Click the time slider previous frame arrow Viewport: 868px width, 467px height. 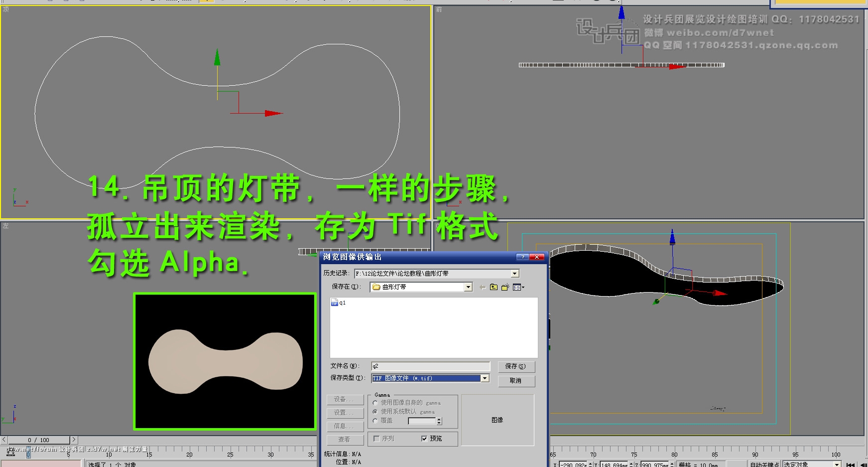click(x=4, y=440)
